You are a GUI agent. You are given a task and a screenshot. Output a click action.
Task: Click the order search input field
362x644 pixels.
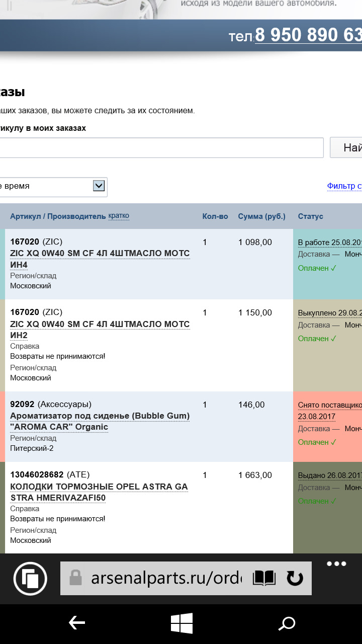(x=161, y=148)
